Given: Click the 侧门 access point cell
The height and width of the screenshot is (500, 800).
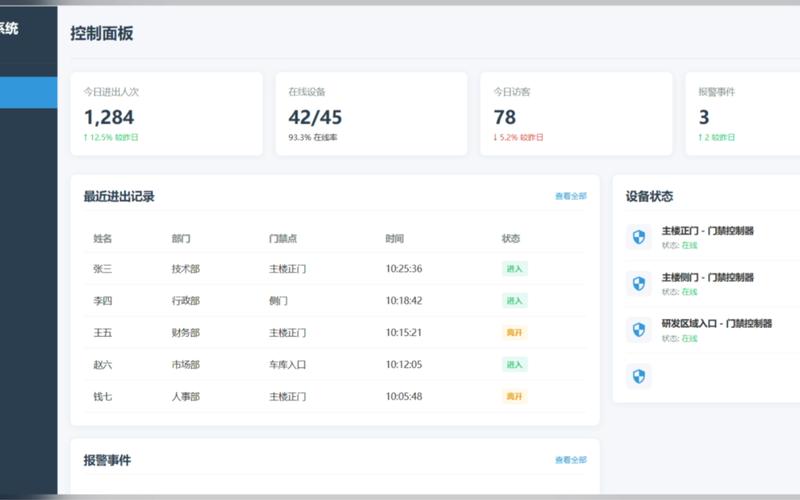Looking at the screenshot, I should pos(278,301).
